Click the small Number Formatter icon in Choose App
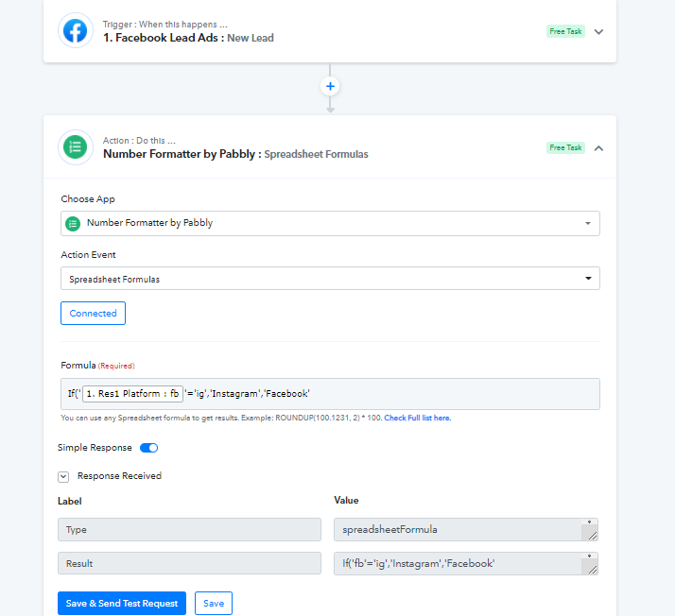Screen dimensions: 675x616 coord(73,224)
